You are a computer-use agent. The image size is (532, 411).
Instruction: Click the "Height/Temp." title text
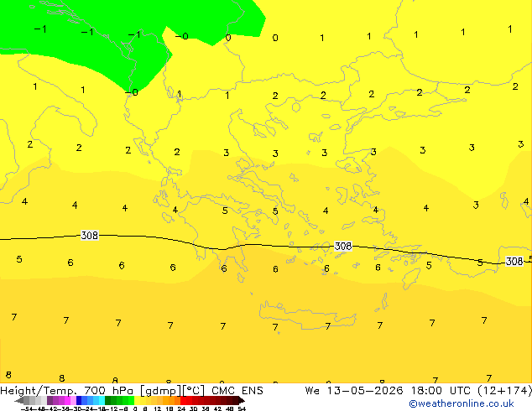[39, 391]
